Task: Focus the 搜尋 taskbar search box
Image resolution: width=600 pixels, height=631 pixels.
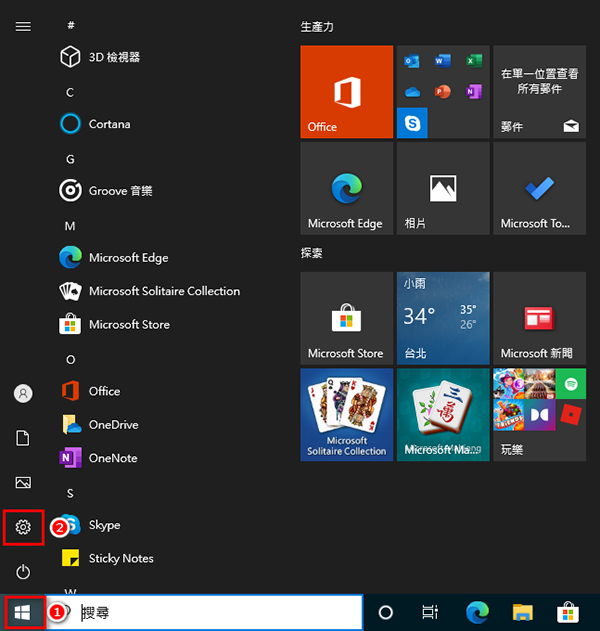Action: (x=204, y=612)
